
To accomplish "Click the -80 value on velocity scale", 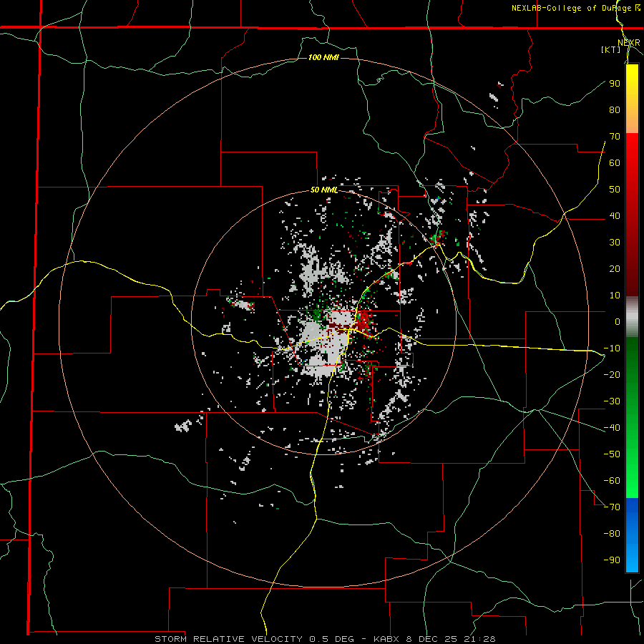I will pyautogui.click(x=612, y=534).
